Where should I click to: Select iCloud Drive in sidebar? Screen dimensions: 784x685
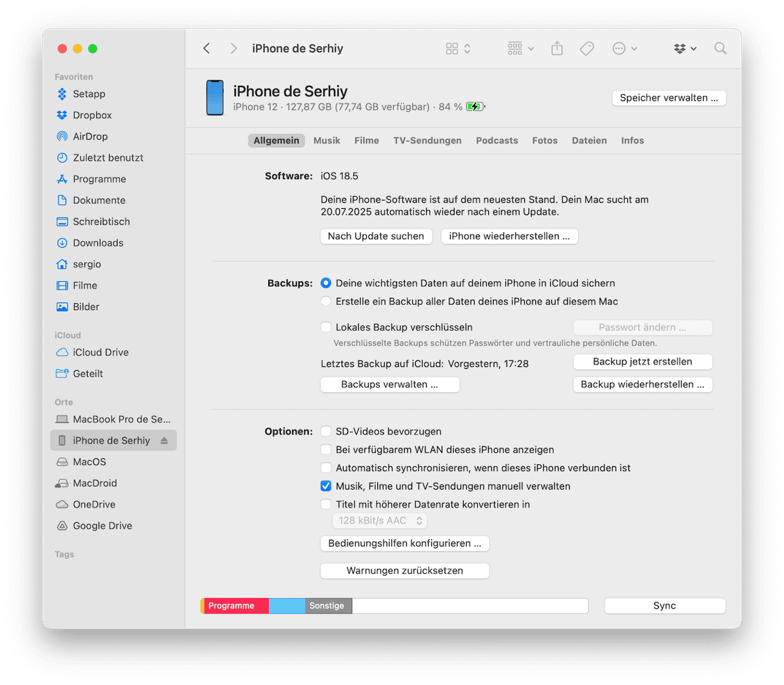tap(100, 352)
